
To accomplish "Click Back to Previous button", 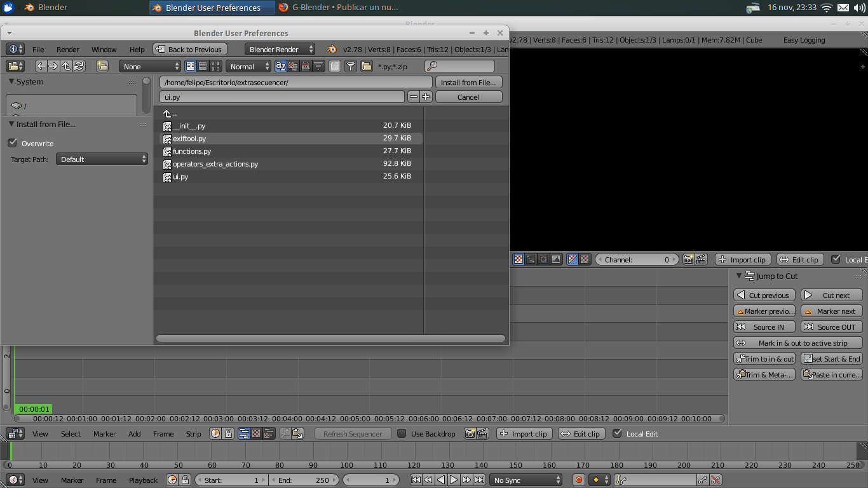I will coord(189,49).
